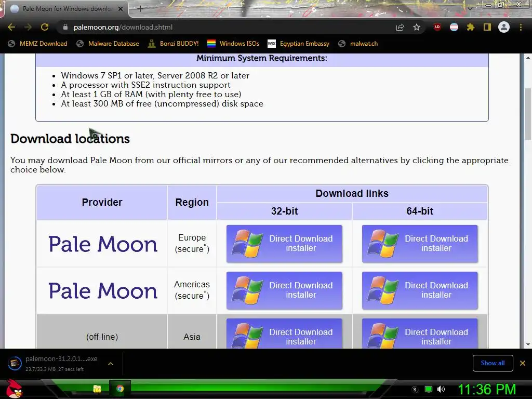View site info via the padlock icon
532x399 pixels.
click(65, 27)
